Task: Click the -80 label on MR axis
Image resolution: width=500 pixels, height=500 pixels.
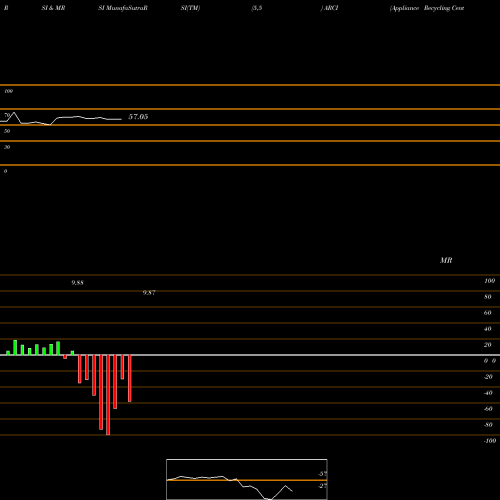Action: [488, 425]
